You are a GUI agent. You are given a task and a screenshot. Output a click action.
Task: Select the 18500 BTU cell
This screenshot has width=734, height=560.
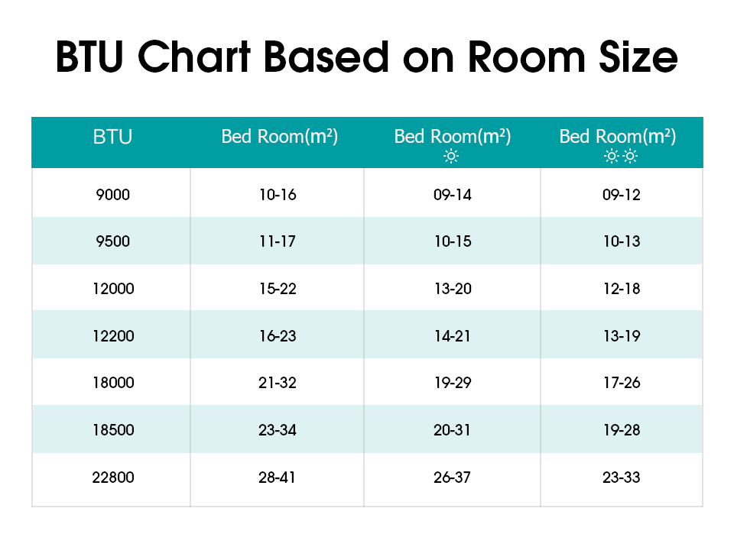coord(113,430)
